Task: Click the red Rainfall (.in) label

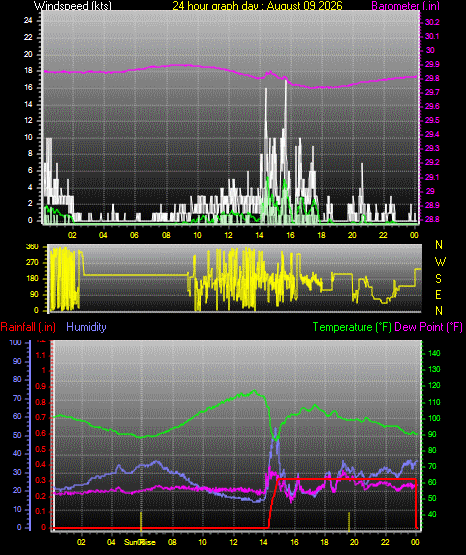Action: (28, 327)
